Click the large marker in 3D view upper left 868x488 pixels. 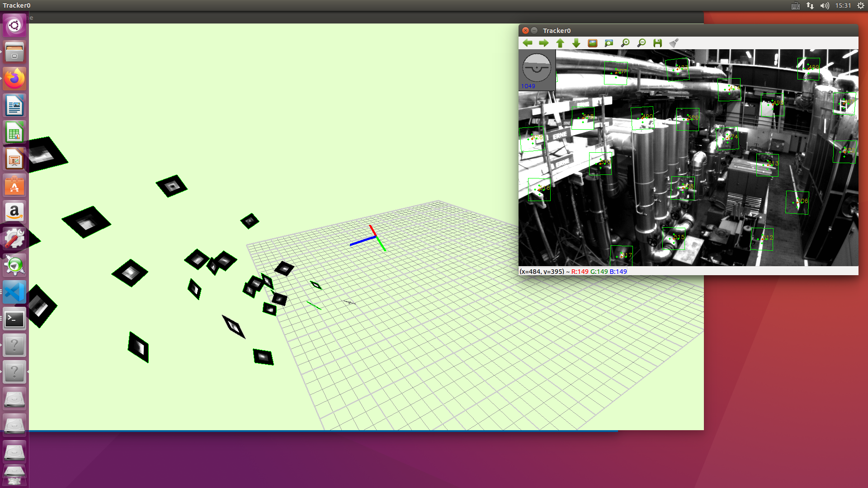45,155
